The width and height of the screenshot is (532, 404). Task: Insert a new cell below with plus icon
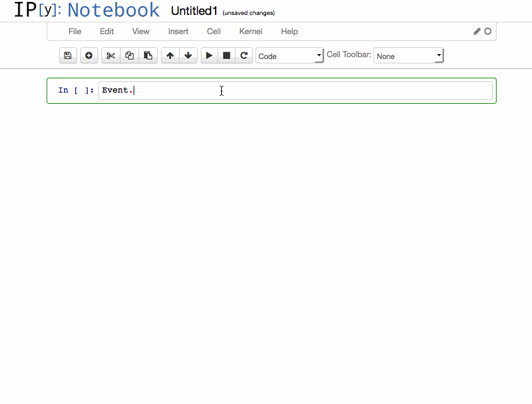tap(89, 55)
